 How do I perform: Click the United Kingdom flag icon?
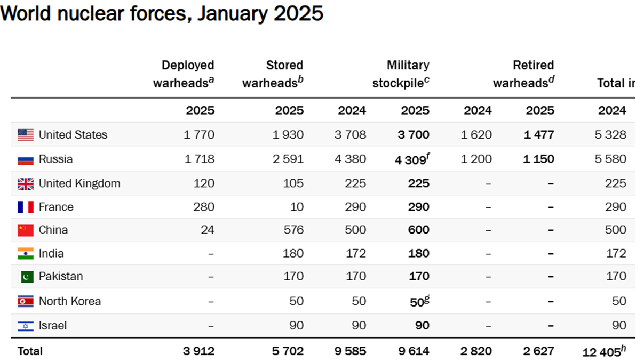coord(25,184)
